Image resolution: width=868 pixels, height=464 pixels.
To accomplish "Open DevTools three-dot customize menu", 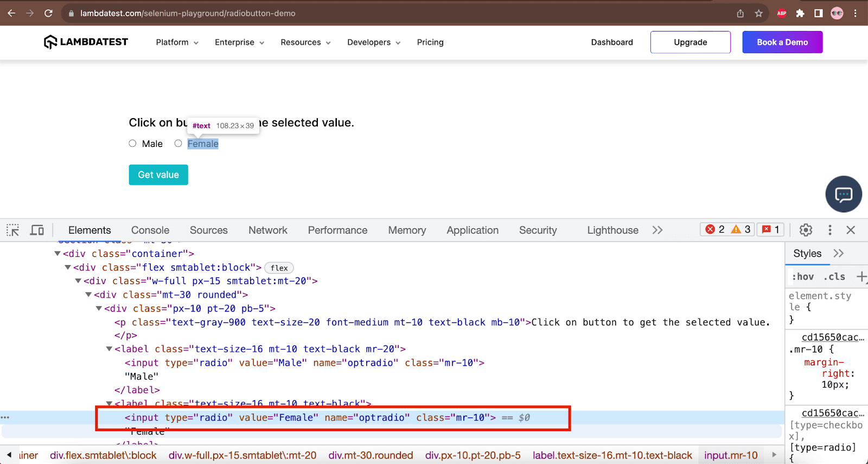I will tap(829, 230).
